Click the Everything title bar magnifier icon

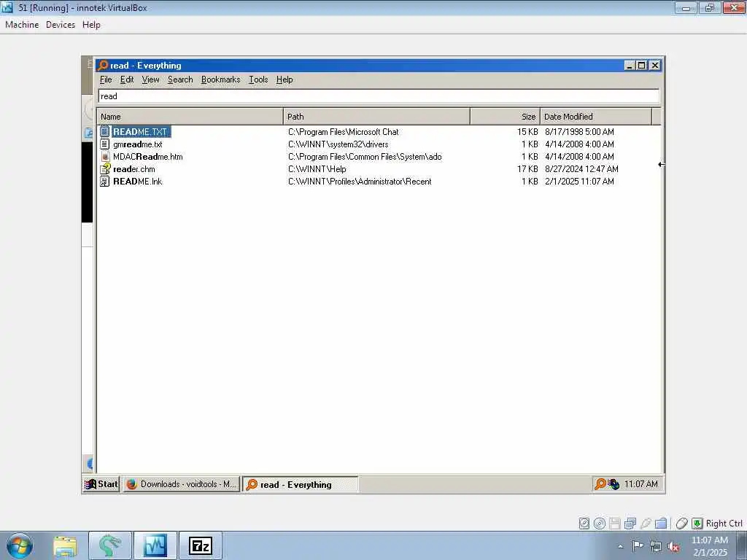pyautogui.click(x=103, y=65)
